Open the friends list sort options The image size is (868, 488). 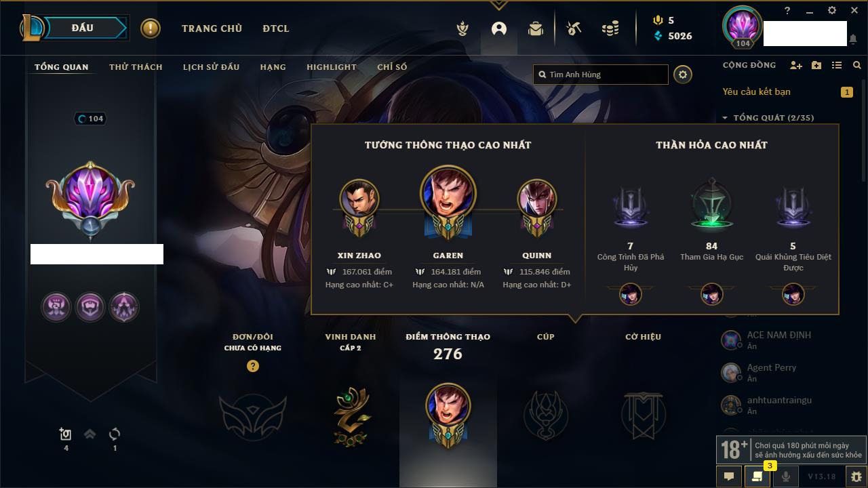[x=837, y=65]
